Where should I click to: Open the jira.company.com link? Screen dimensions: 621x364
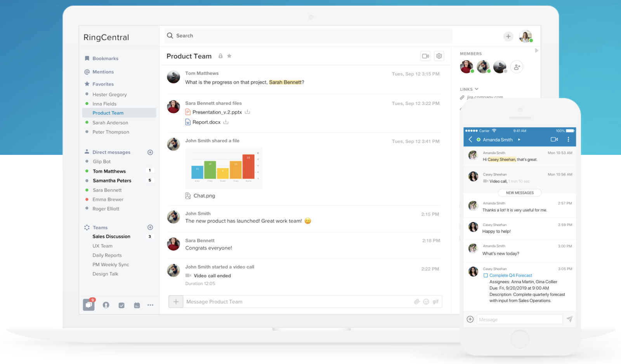coord(485,97)
